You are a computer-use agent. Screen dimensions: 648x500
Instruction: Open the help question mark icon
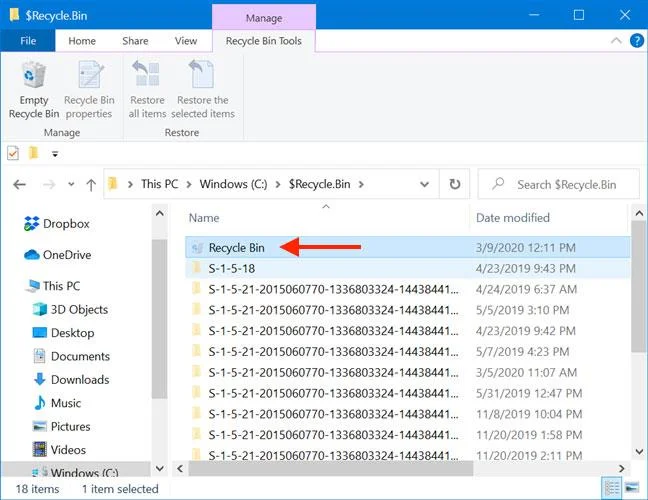(637, 40)
